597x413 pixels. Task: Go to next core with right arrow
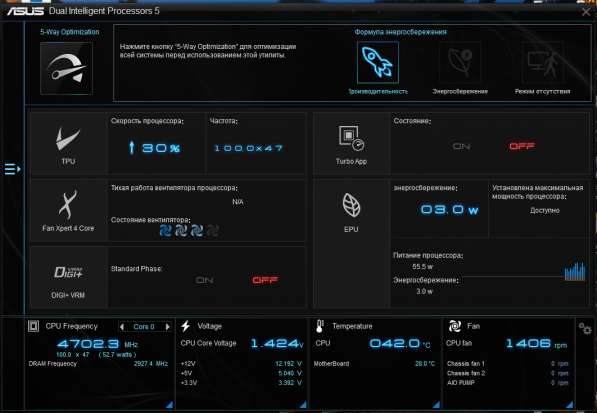[168, 327]
